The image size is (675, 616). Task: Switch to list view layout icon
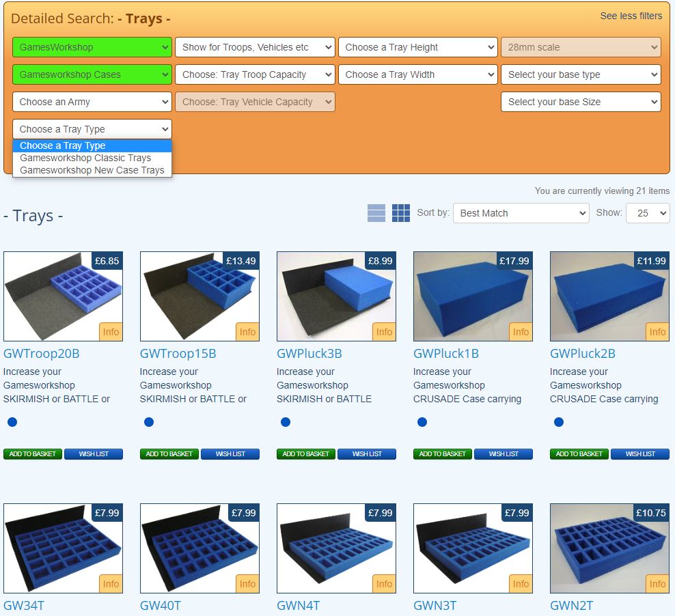pos(376,213)
